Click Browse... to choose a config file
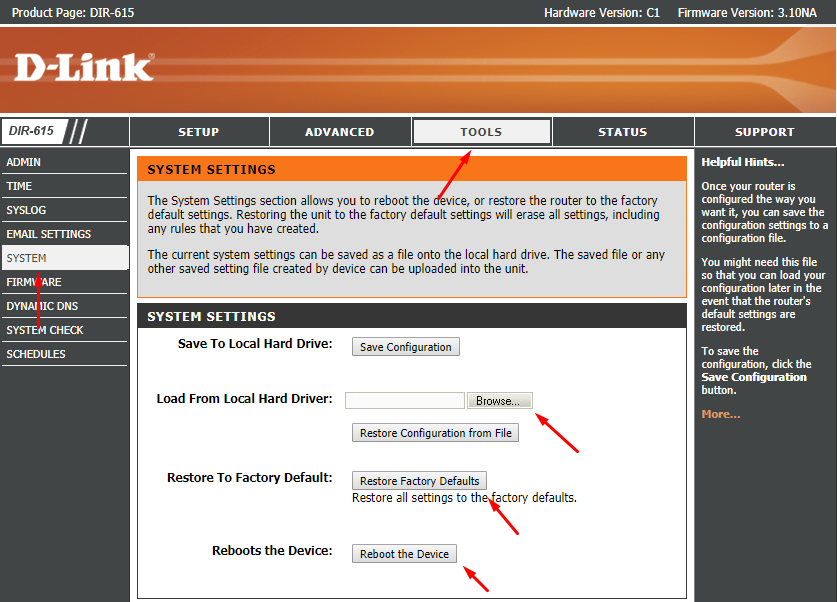 pos(500,401)
